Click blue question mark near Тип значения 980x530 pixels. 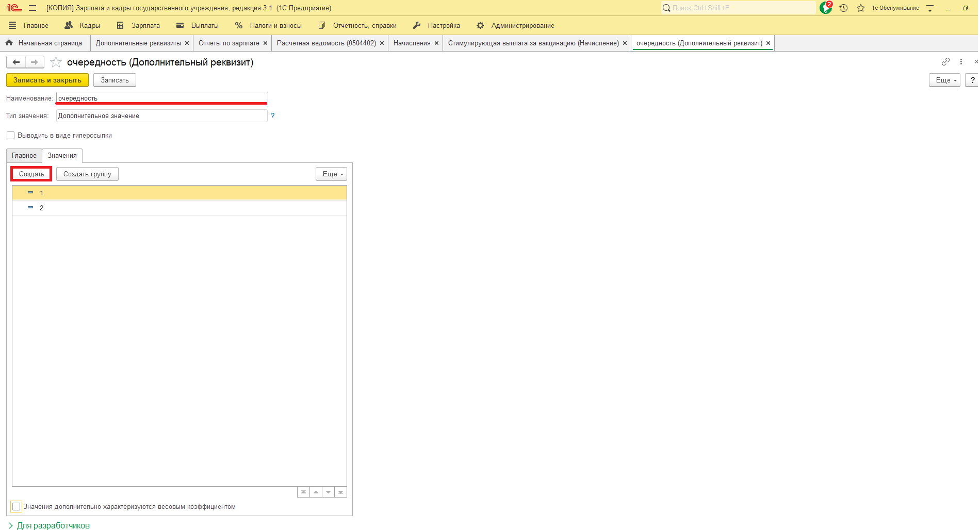(273, 115)
